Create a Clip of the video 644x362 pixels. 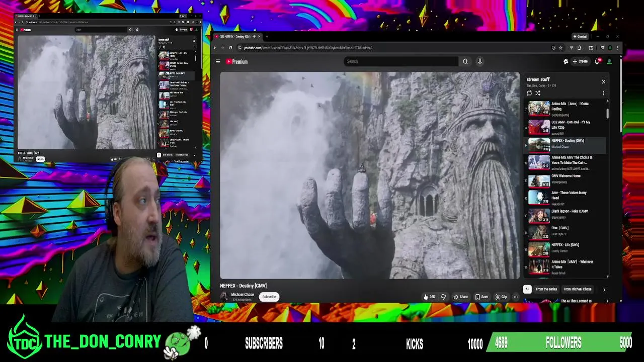click(501, 297)
